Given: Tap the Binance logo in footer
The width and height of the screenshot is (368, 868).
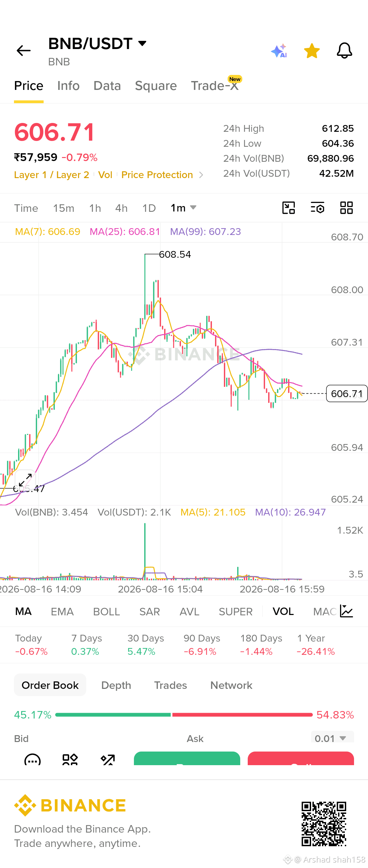Looking at the screenshot, I should 70,805.
